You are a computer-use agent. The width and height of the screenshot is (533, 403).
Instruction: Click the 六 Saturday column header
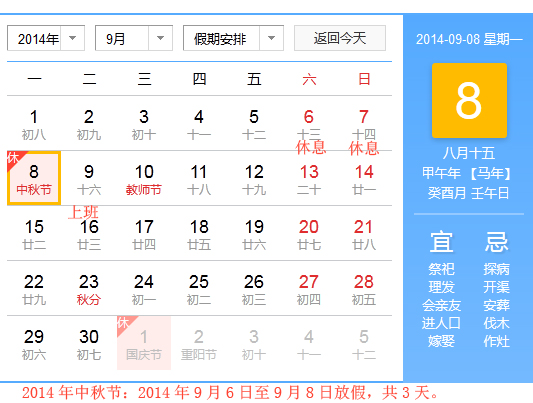(309, 79)
